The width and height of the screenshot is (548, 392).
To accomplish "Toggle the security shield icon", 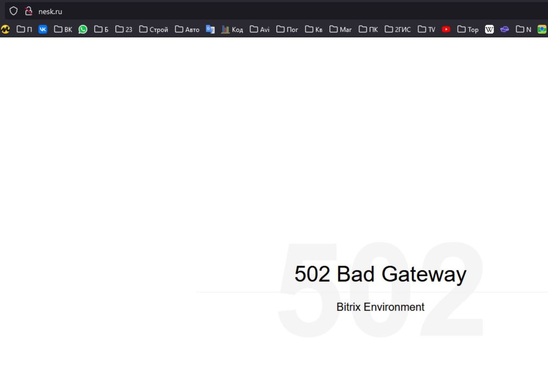I will pos(13,11).
